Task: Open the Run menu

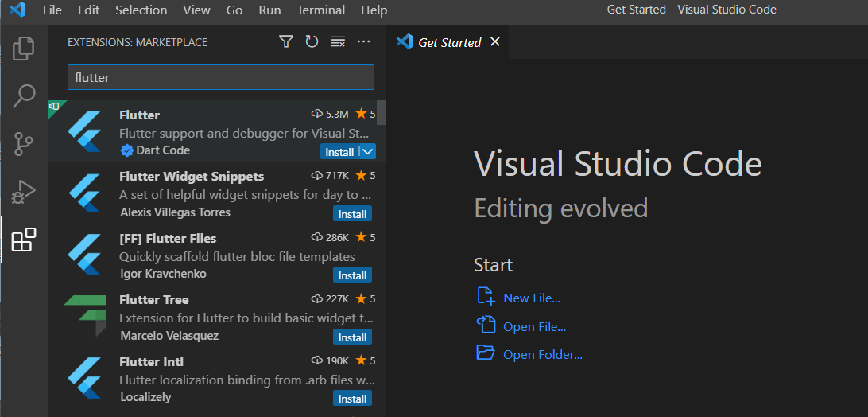Action: click(x=269, y=10)
